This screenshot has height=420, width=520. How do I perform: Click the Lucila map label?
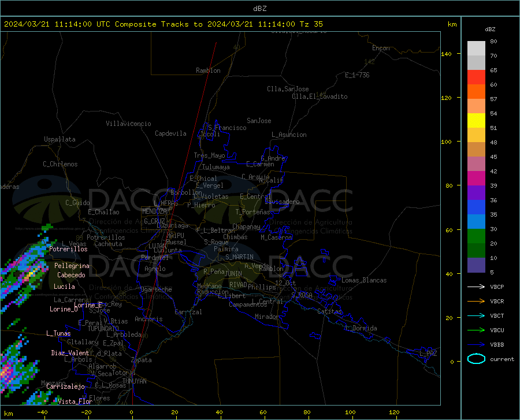point(64,287)
